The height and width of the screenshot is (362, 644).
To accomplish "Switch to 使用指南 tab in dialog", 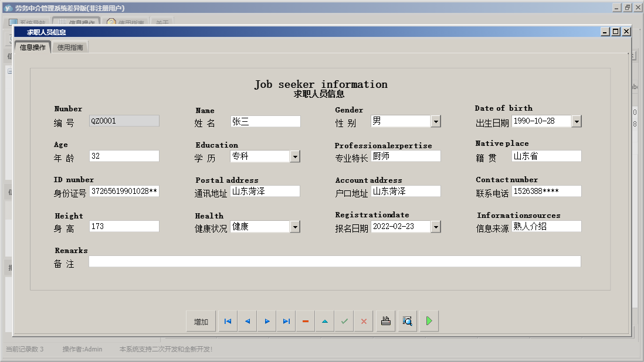I will pos(70,47).
